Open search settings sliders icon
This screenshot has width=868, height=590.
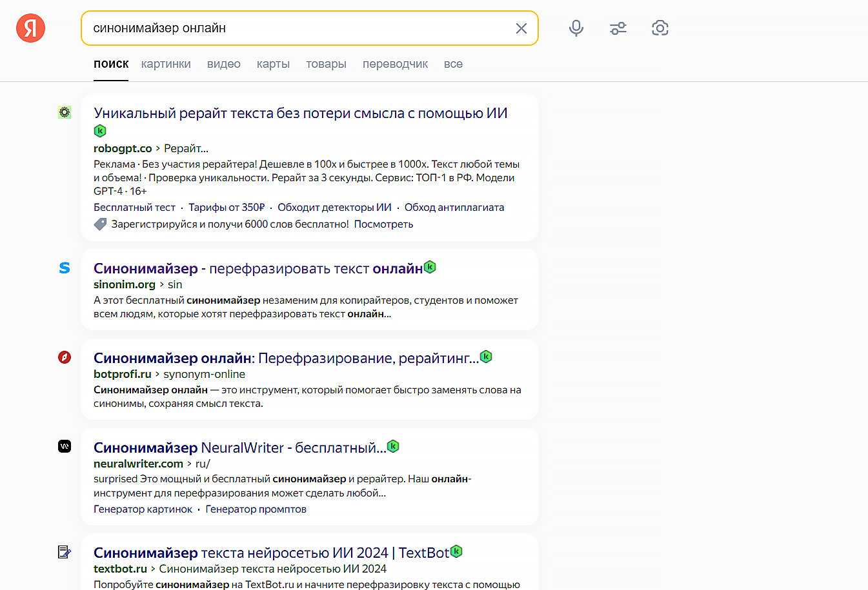click(618, 28)
